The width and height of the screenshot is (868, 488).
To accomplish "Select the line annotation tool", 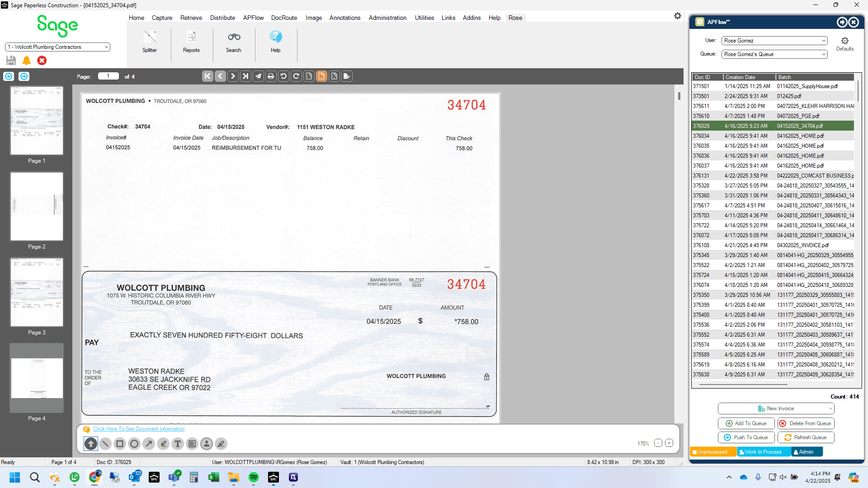I will 105,444.
